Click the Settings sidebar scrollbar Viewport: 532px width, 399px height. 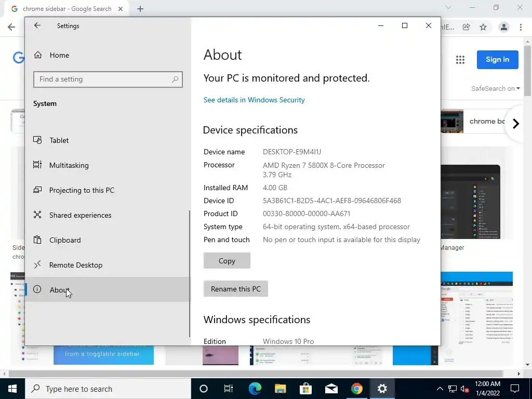point(189,273)
